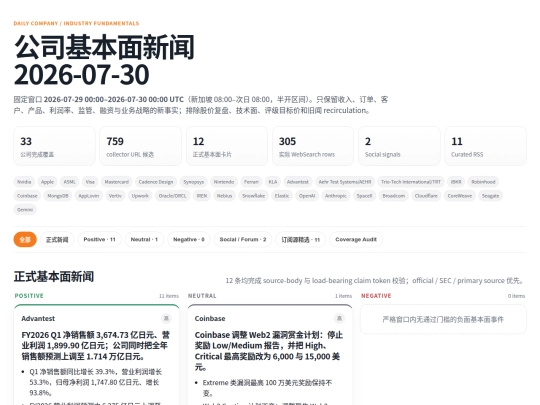
Task: Open the Coverage Audit filter
Action: [356, 239]
